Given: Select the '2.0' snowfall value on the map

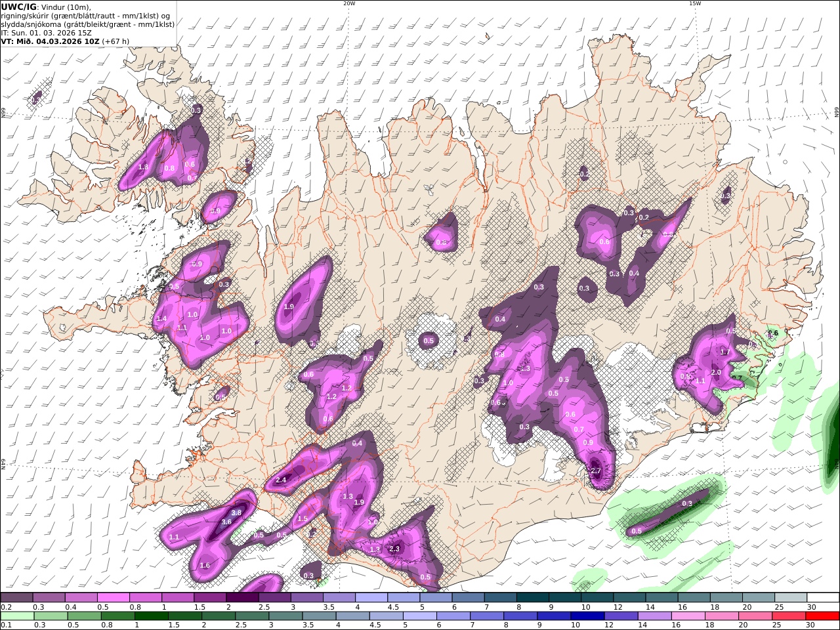Looking at the screenshot, I should (x=716, y=372).
